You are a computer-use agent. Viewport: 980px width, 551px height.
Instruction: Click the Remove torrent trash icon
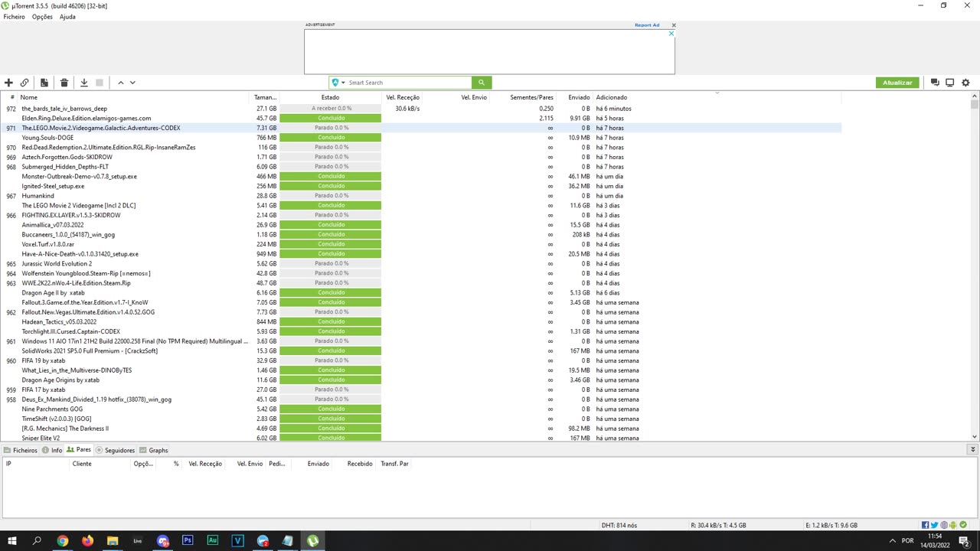tap(64, 83)
